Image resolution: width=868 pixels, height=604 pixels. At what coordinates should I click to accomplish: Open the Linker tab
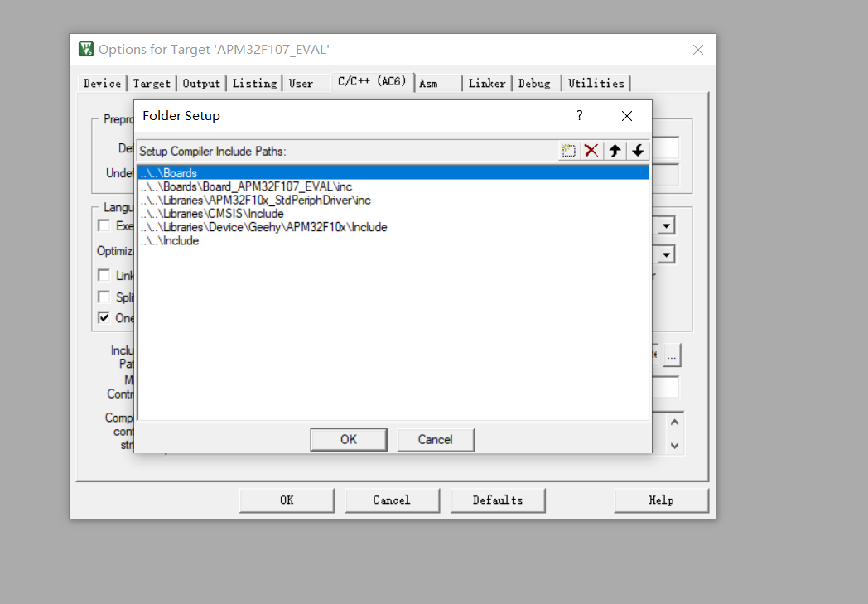487,84
